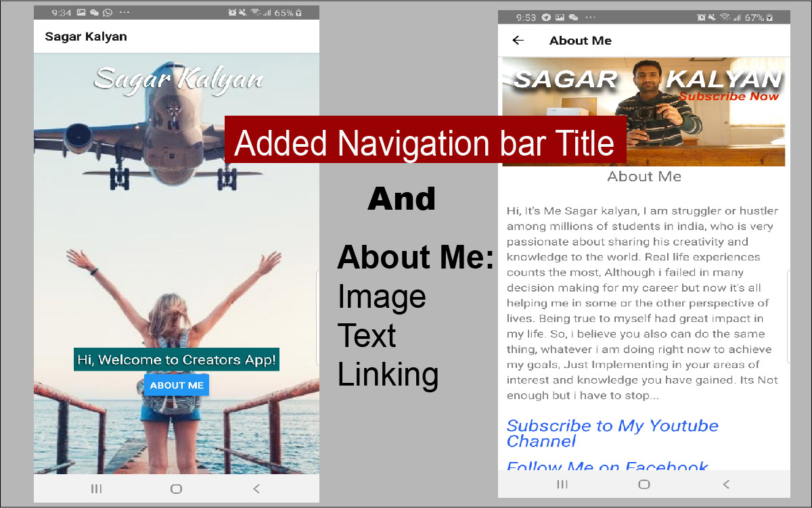This screenshot has width=812, height=508.
Task: Tap the 65% battery percentage text
Action: [284, 13]
